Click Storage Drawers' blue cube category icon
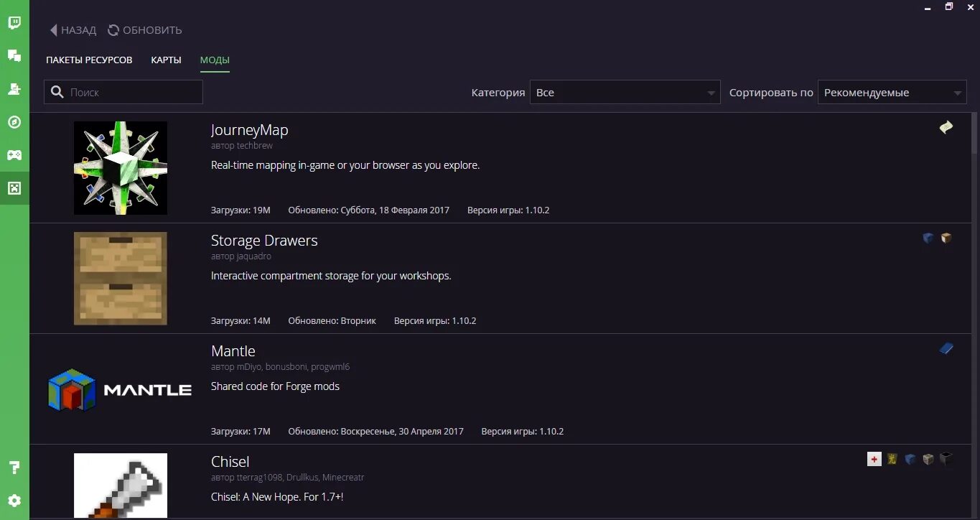The image size is (980, 520). [x=928, y=238]
